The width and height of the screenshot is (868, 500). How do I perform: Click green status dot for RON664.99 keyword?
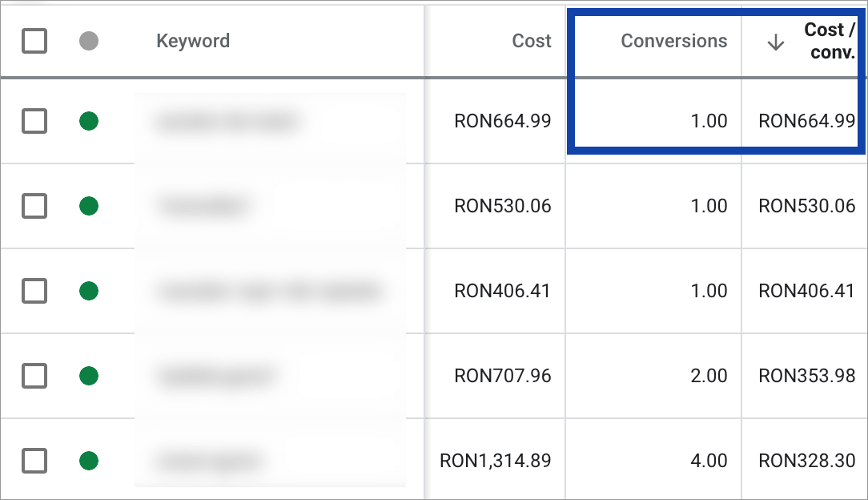89,122
